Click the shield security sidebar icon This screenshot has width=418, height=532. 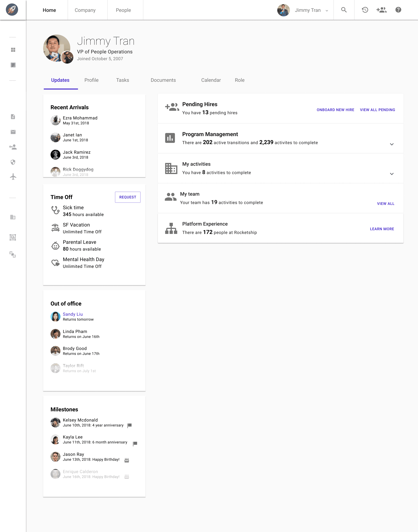coord(13,162)
